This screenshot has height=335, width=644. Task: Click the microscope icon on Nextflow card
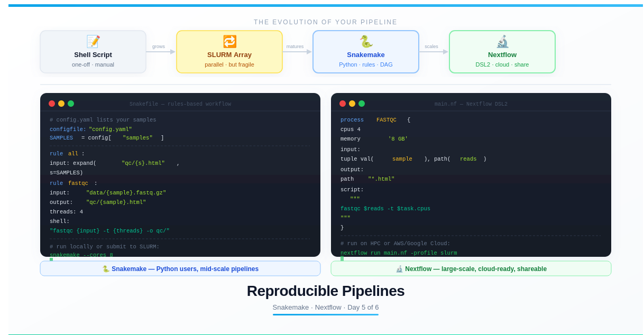502,42
